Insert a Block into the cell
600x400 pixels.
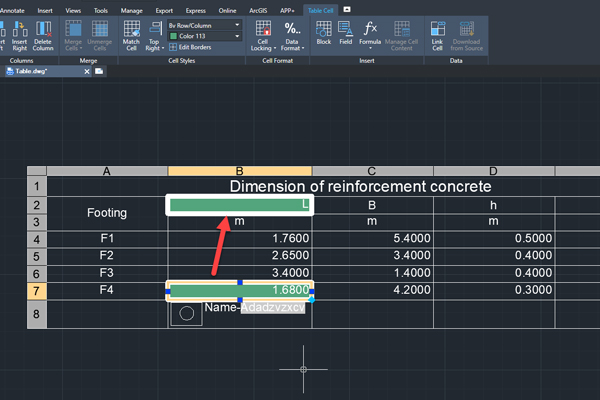click(324, 33)
